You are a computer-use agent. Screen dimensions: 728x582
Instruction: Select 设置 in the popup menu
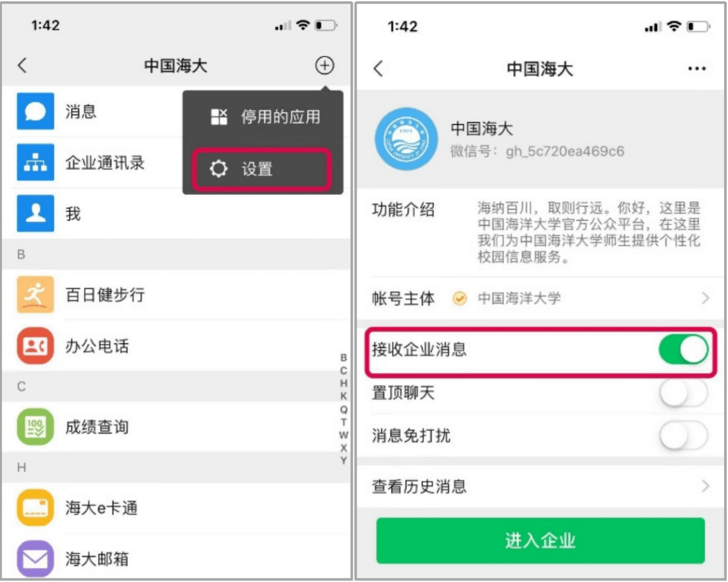[262, 169]
